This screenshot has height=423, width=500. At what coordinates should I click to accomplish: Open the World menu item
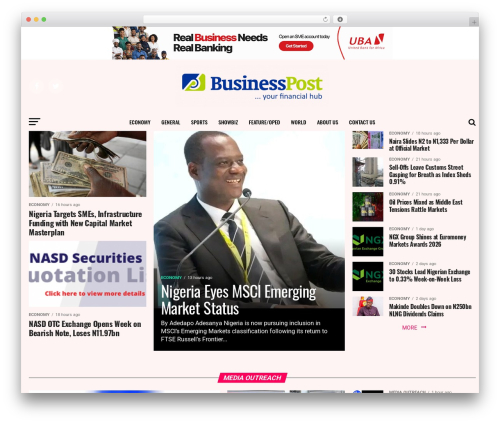pos(298,122)
